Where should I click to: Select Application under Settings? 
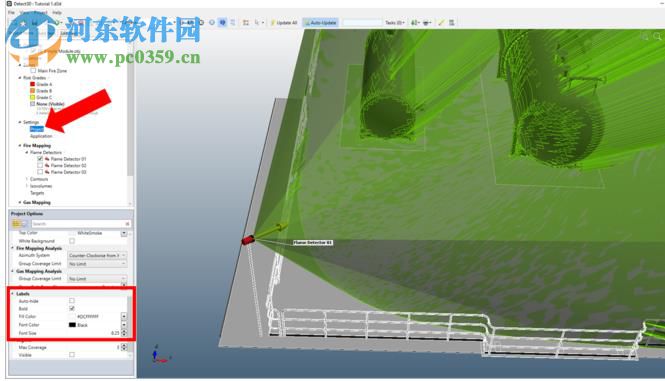tap(41, 136)
